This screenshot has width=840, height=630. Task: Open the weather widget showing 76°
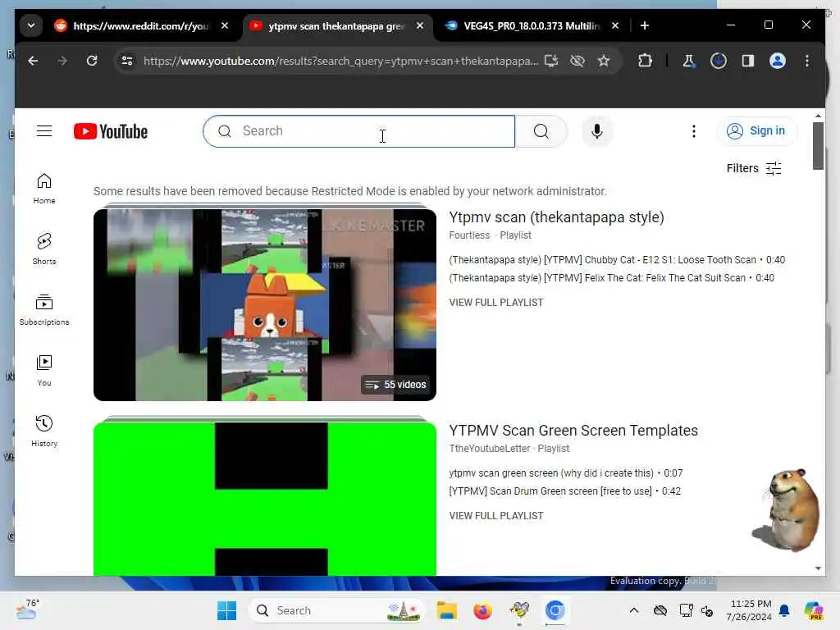27,609
